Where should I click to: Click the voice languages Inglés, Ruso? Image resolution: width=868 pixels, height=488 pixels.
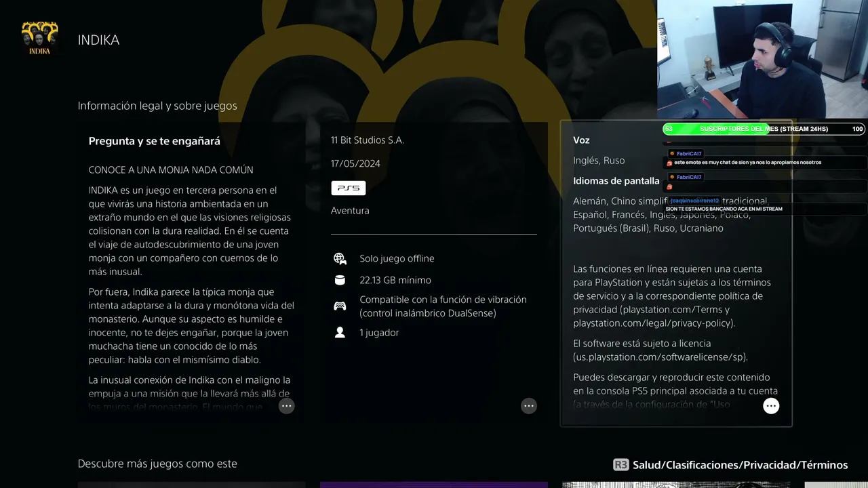(x=599, y=161)
